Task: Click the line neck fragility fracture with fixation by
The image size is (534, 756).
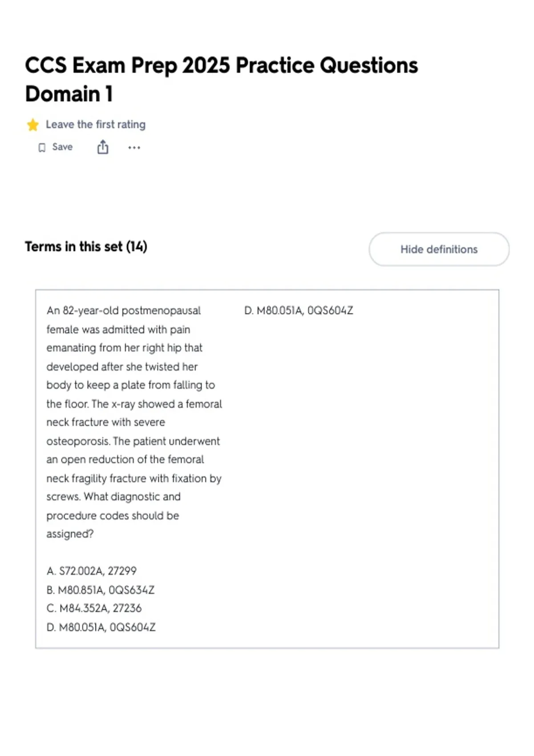Action: point(134,479)
